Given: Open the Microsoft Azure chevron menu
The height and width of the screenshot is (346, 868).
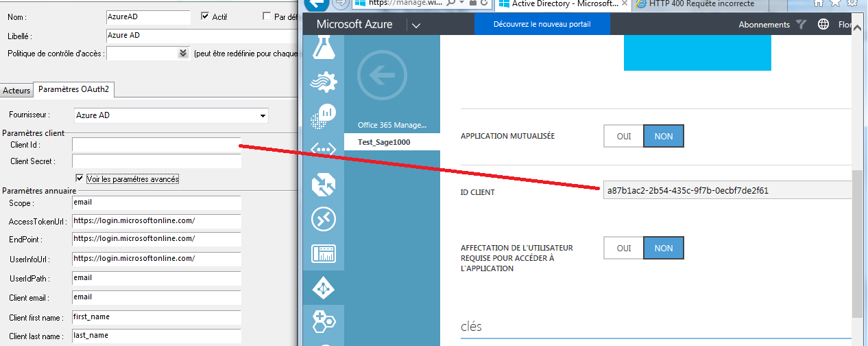Looking at the screenshot, I should coord(415,25).
